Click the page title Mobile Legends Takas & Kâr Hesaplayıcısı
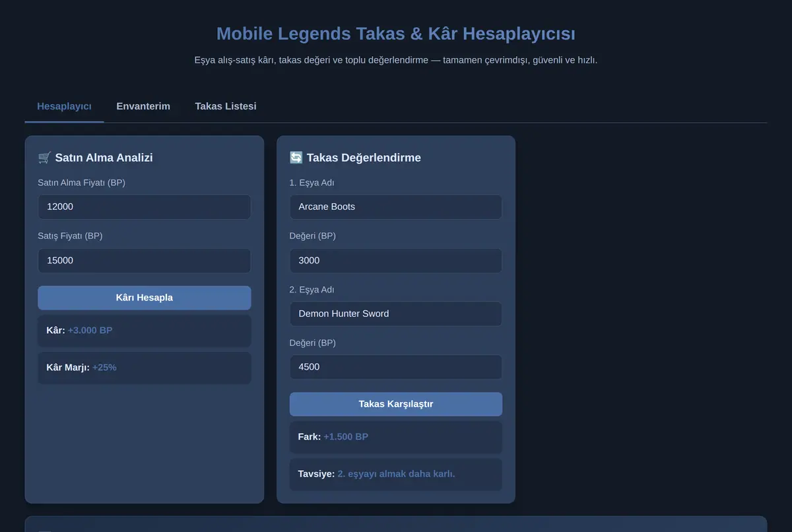 click(x=396, y=34)
